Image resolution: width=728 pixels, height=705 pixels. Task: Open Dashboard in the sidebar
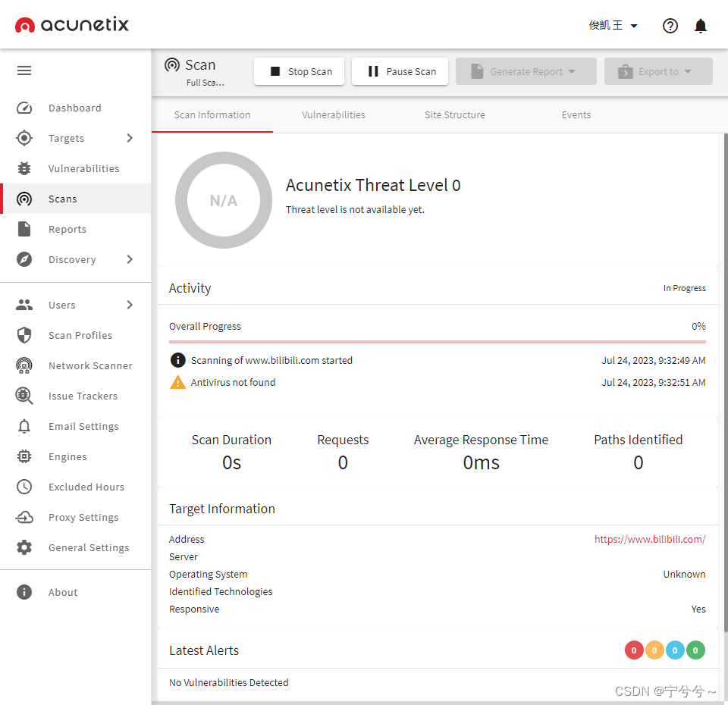point(75,108)
